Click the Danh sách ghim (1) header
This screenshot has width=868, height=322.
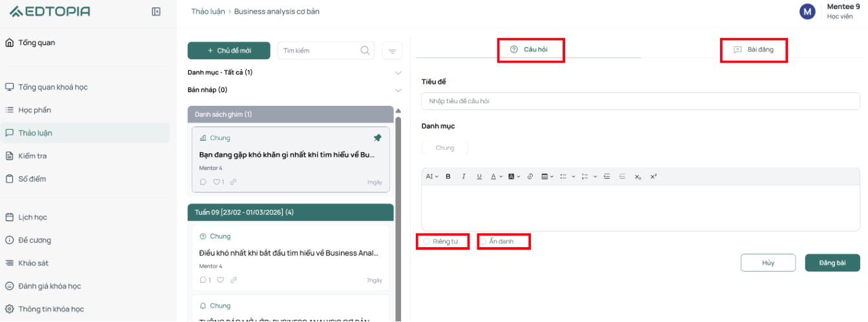pos(291,114)
